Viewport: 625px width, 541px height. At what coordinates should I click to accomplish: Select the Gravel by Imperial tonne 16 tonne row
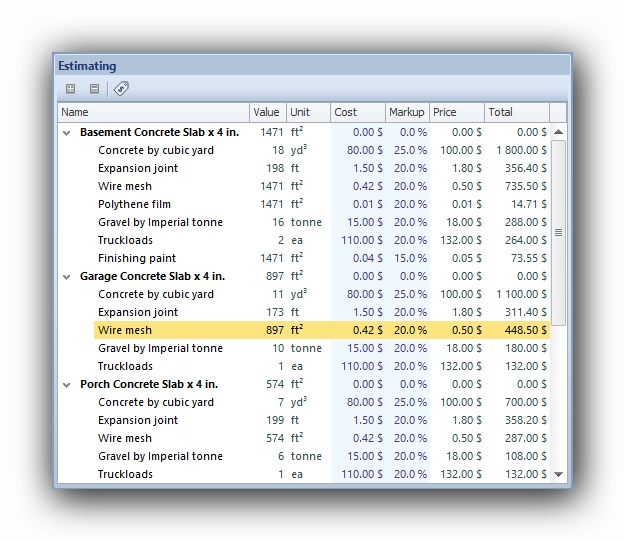coord(304,222)
